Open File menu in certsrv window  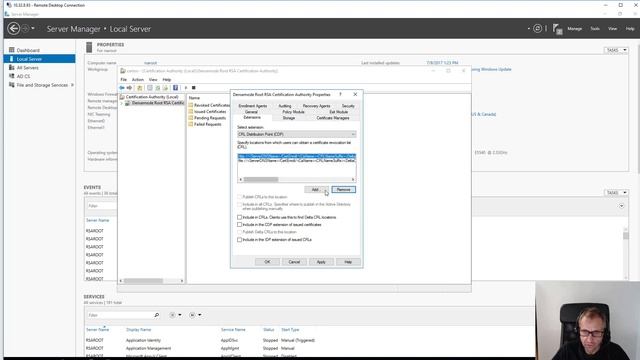pos(124,80)
